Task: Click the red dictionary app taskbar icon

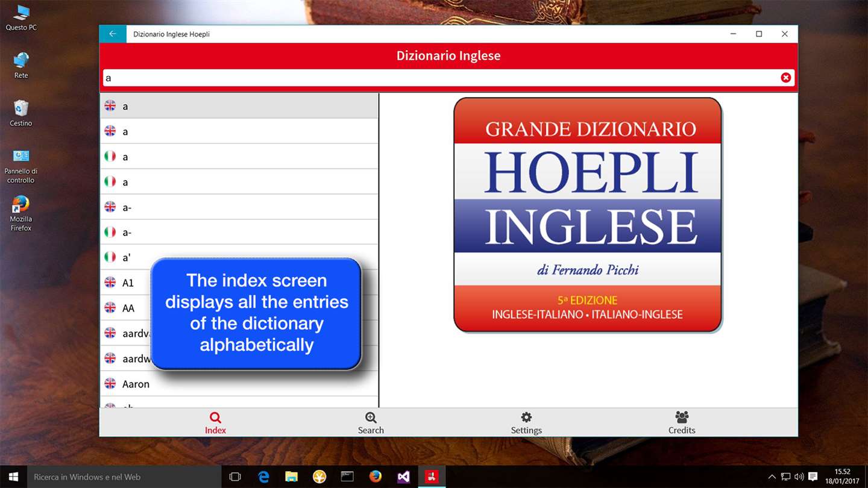Action: point(432,477)
